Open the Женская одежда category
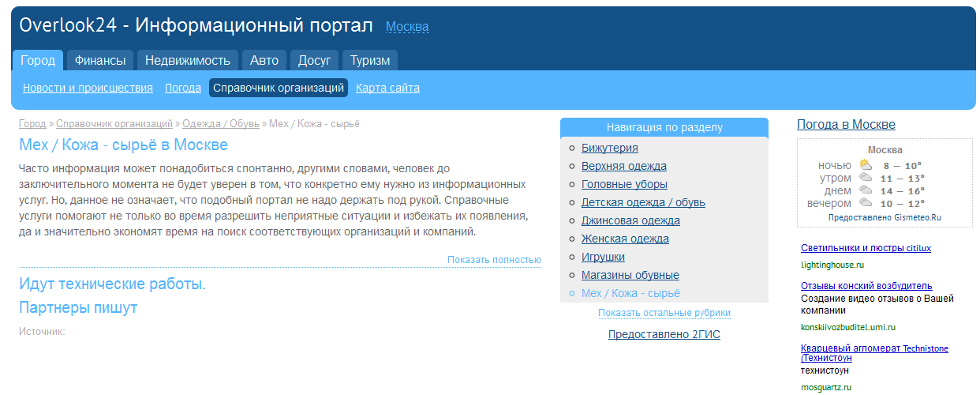Image resolution: width=980 pixels, height=395 pixels. pyautogui.click(x=625, y=239)
